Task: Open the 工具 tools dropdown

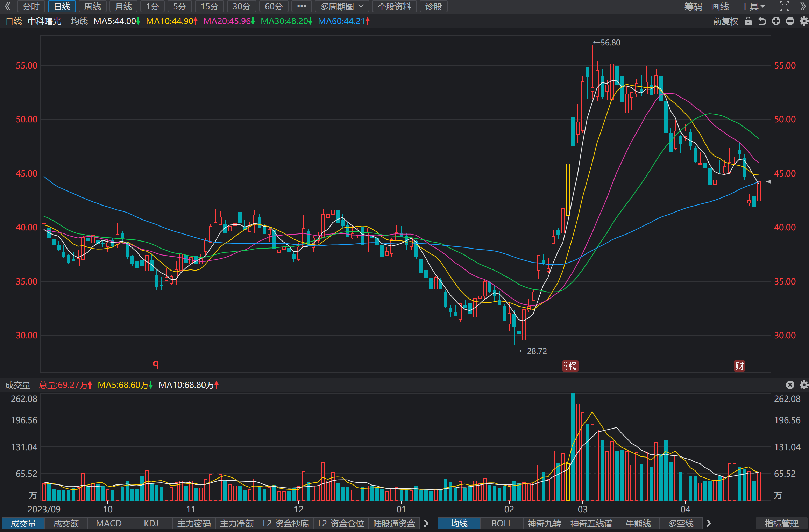Action: tap(753, 6)
